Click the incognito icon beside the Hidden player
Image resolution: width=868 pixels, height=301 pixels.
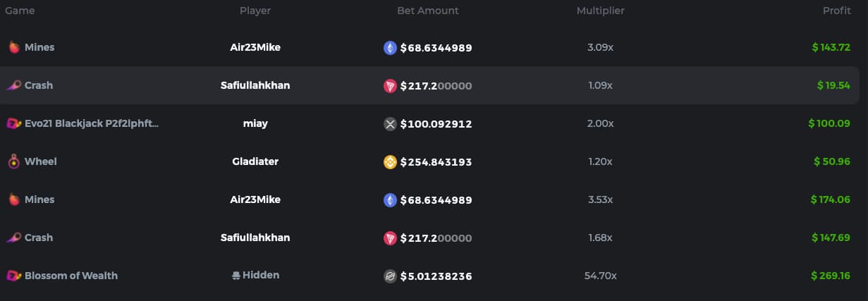[236, 276]
